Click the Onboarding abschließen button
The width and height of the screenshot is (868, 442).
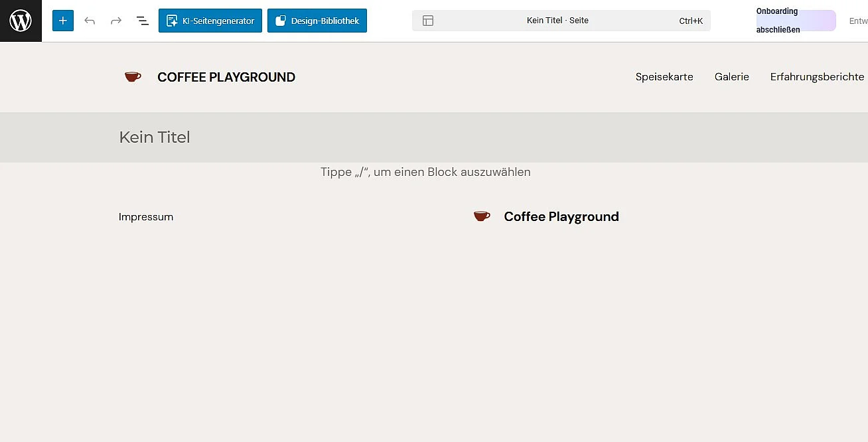[796, 21]
